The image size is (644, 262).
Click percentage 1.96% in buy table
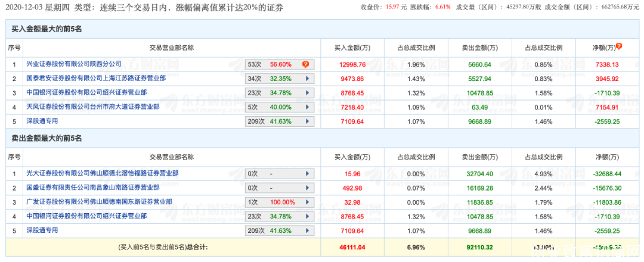[416, 64]
